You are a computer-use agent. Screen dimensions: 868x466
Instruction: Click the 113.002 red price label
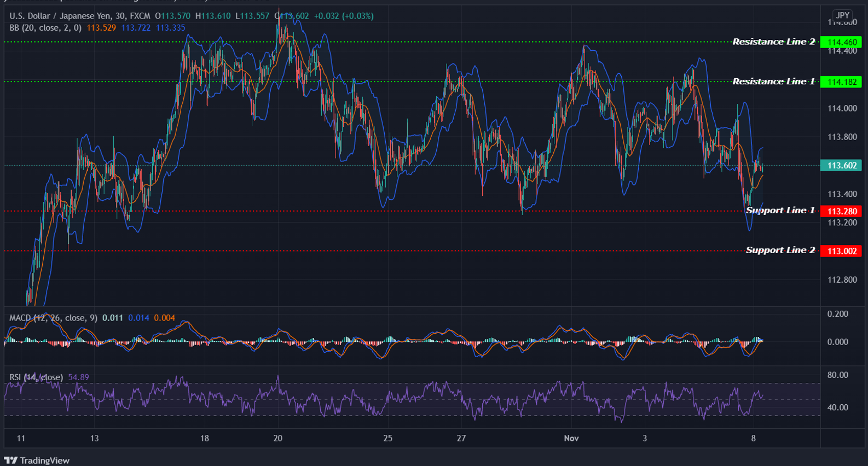(841, 251)
